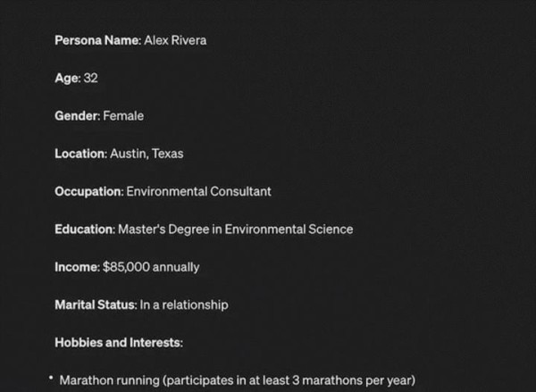Click the Age label

coord(68,79)
